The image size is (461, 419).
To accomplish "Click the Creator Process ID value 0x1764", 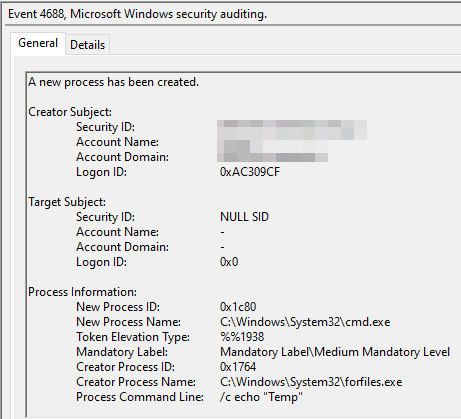I will pos(238,367).
